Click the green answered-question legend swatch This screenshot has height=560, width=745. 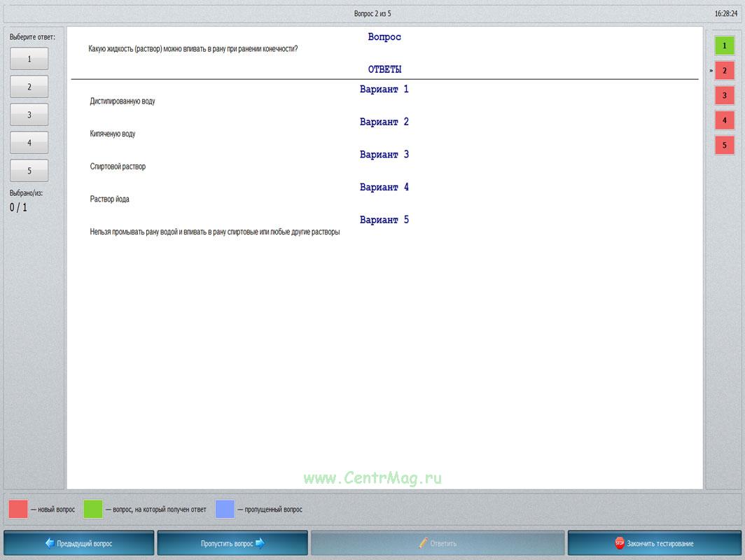pyautogui.click(x=93, y=509)
